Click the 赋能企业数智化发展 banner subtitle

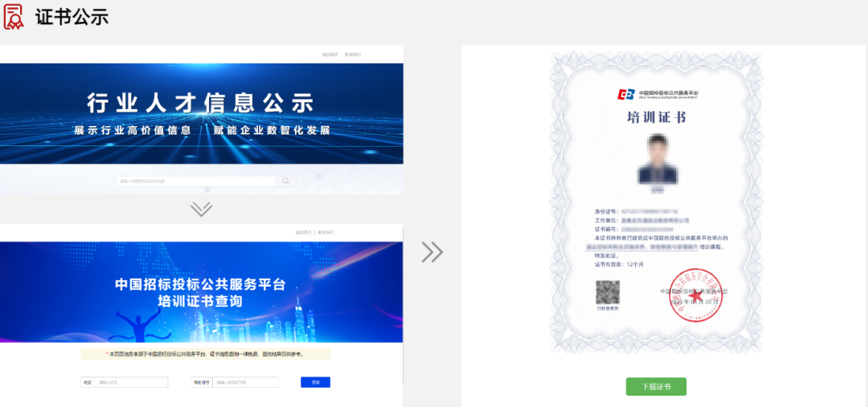pos(272,131)
